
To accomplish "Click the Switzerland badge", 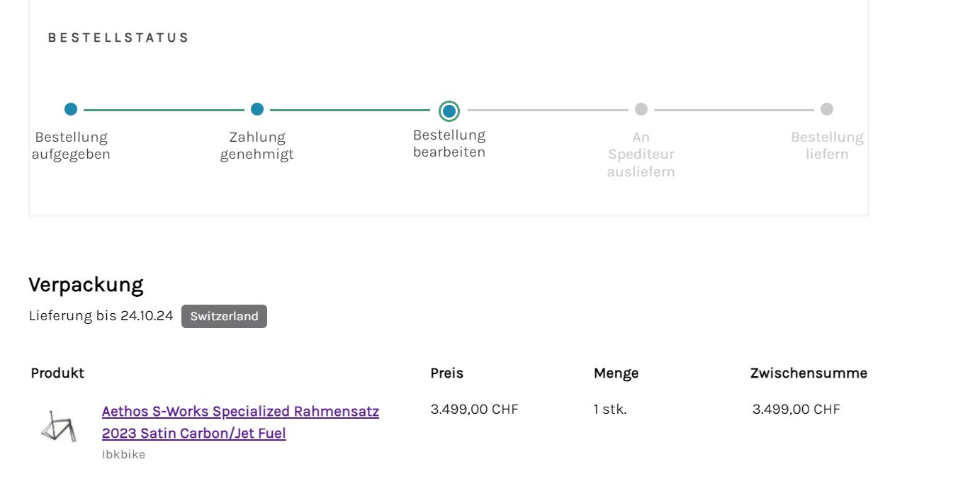I will (224, 317).
